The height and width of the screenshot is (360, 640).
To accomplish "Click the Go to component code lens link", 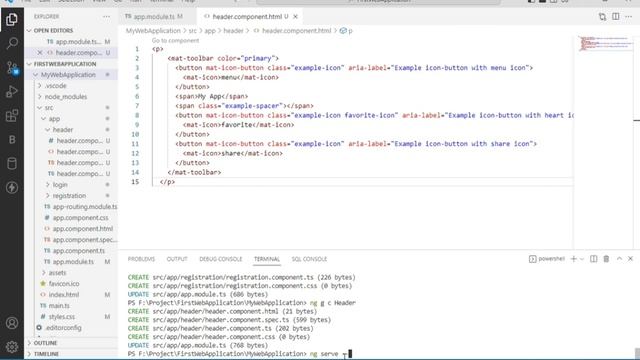I will point(176,40).
